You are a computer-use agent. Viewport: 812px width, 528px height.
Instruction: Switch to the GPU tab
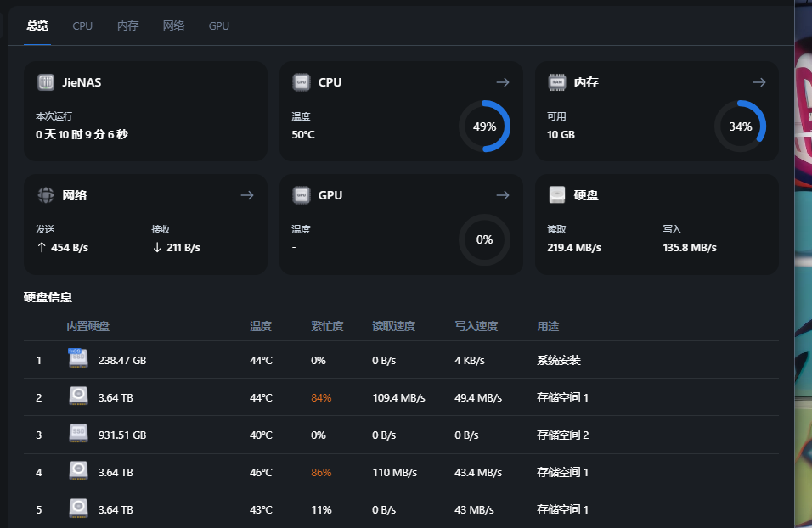point(219,25)
